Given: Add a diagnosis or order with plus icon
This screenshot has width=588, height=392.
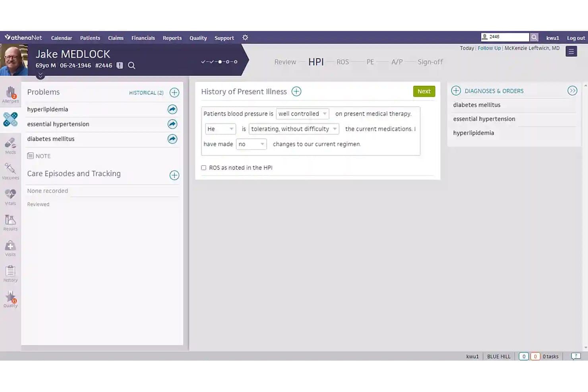Looking at the screenshot, I should (456, 91).
